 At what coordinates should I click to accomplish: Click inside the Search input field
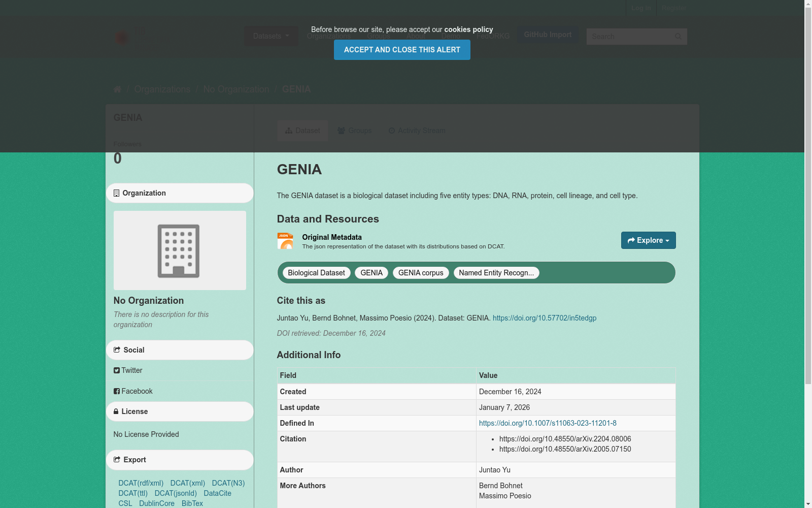(629, 37)
